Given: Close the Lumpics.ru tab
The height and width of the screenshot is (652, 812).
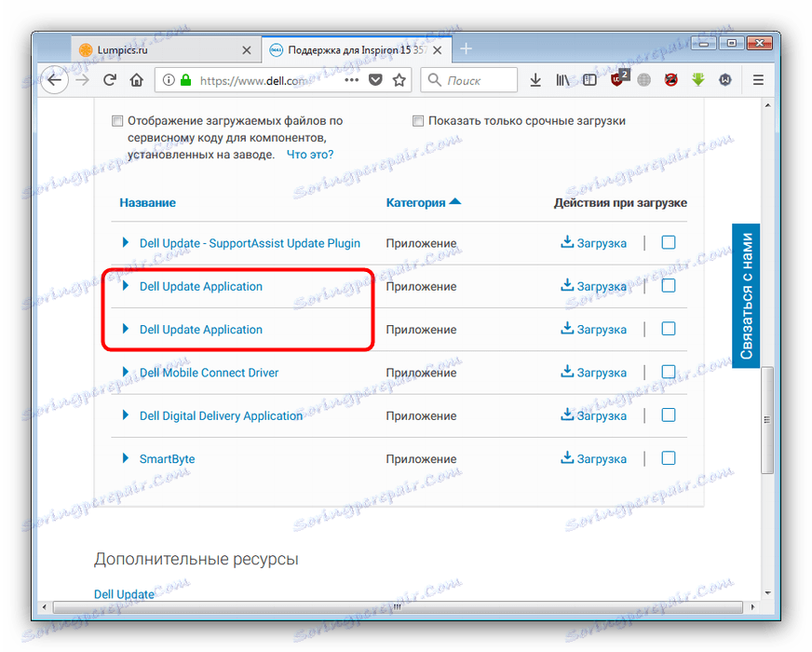Looking at the screenshot, I should tap(247, 50).
